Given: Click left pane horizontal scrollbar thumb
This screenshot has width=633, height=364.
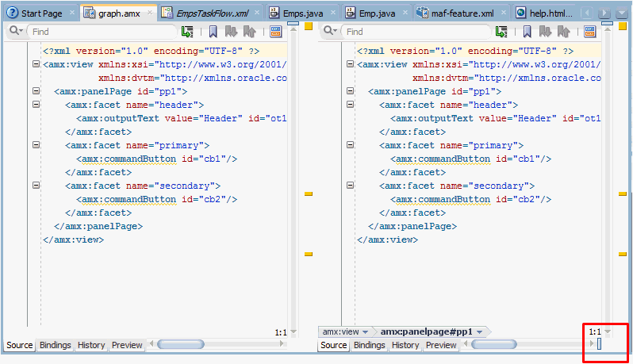Looking at the screenshot, I should pos(181,344).
